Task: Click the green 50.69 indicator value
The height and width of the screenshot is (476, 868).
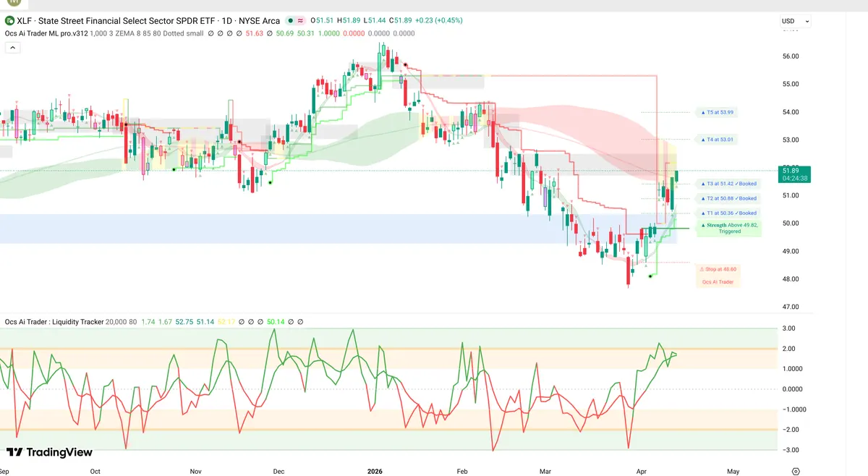Action: pos(284,33)
